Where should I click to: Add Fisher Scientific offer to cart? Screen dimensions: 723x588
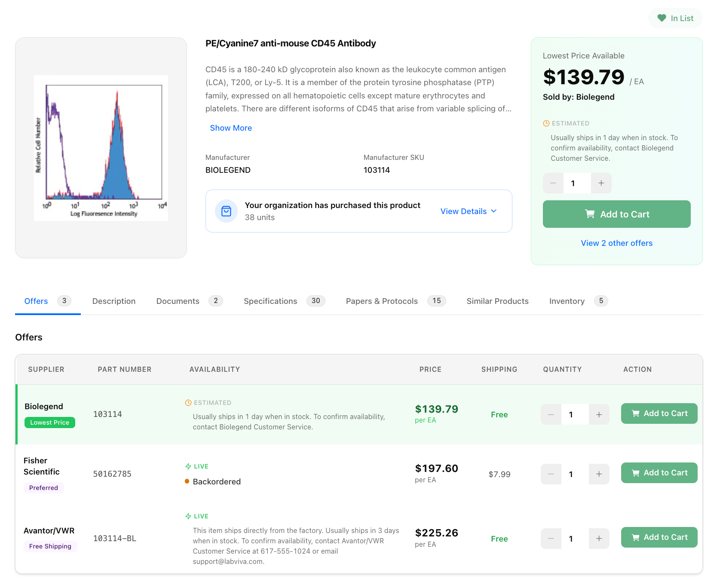(x=659, y=473)
